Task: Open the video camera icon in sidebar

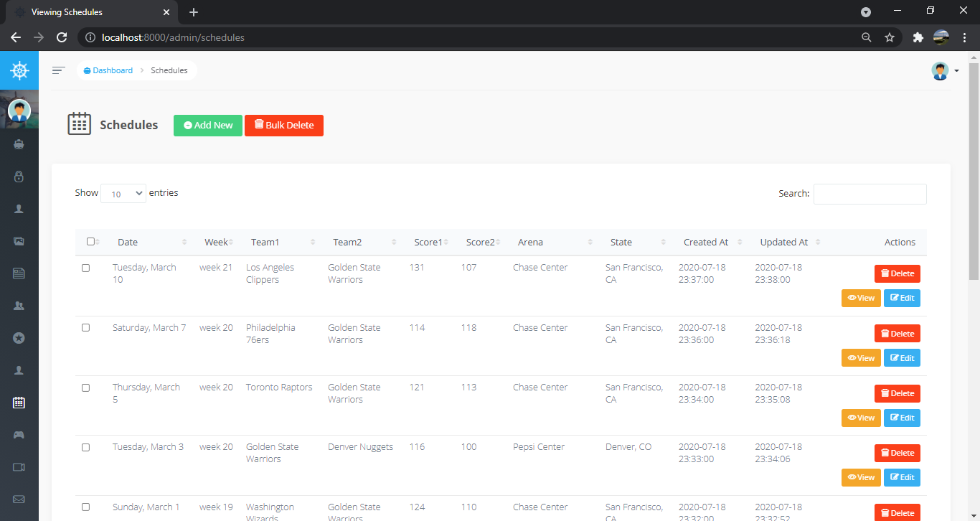Action: pyautogui.click(x=19, y=467)
